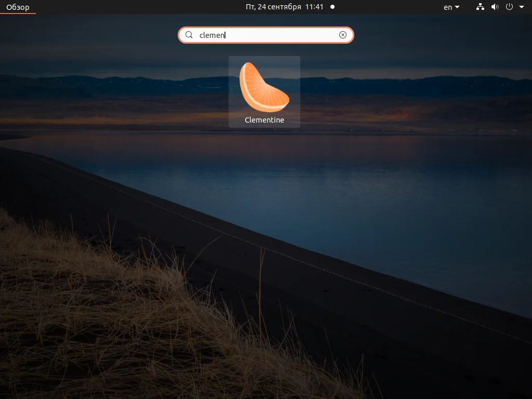Image resolution: width=532 pixels, height=399 pixels.
Task: Clear the search field text
Action: click(x=343, y=35)
